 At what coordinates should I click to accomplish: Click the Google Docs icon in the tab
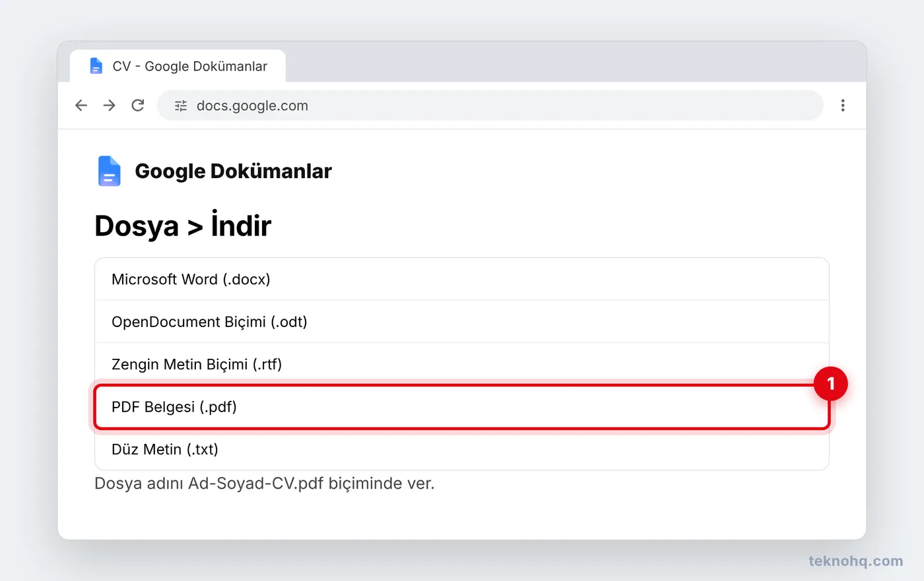96,66
